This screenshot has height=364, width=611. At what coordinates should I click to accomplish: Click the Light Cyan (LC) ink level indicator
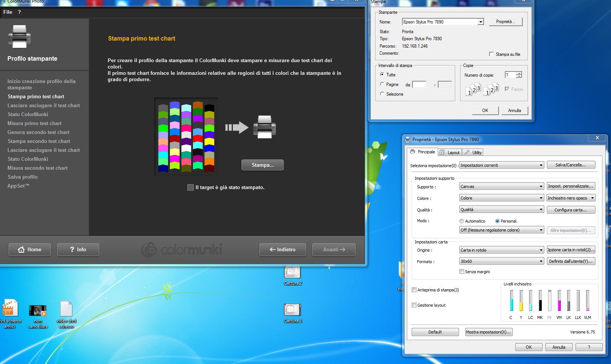click(x=531, y=301)
